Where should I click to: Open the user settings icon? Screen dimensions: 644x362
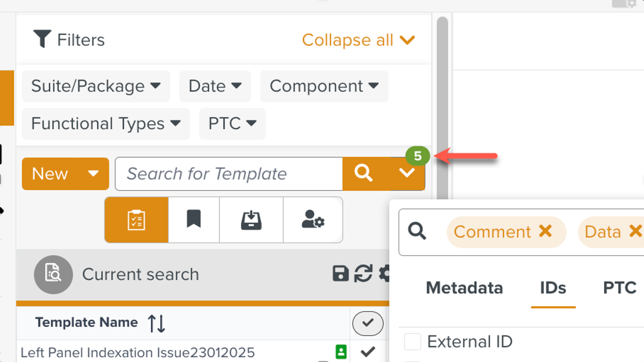coord(312,220)
